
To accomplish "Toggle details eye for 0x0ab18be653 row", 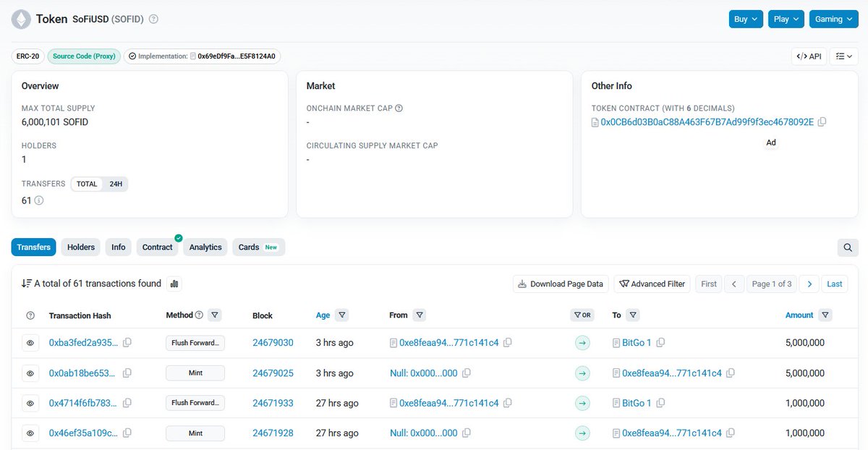I will (30, 373).
